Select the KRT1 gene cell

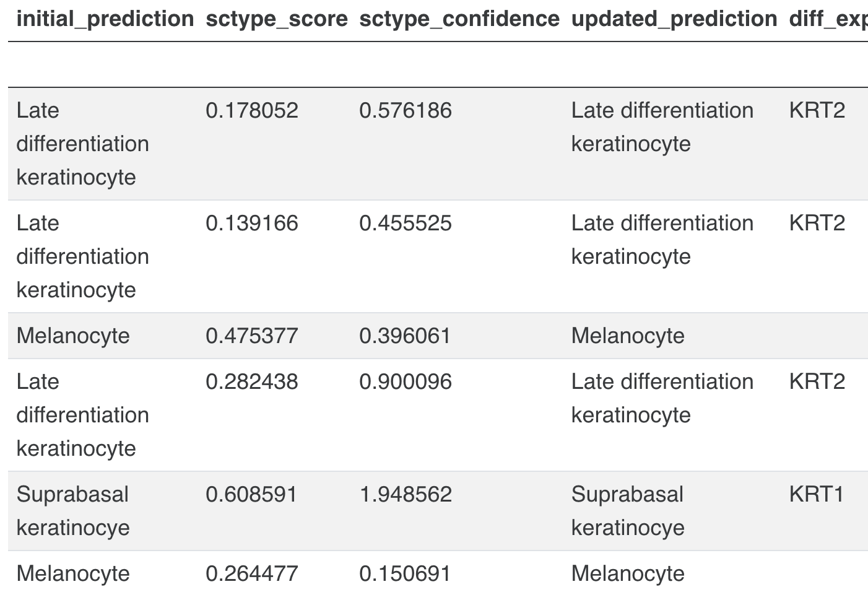click(817, 494)
